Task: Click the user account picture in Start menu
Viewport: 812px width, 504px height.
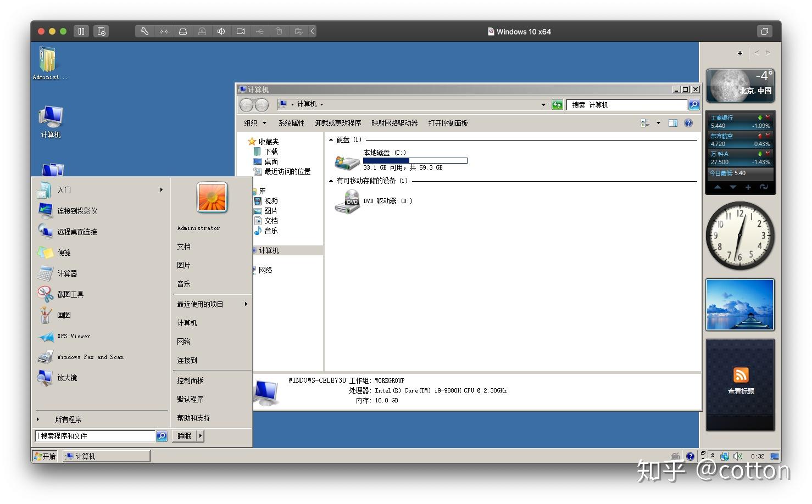Action: (x=212, y=198)
